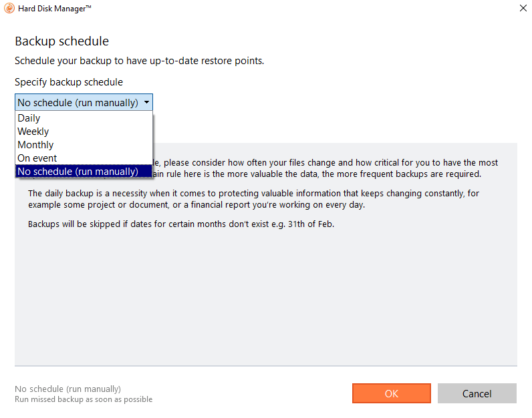The height and width of the screenshot is (418, 532).
Task: Click 'Run missed backup as soon as possible'
Action: click(x=84, y=399)
